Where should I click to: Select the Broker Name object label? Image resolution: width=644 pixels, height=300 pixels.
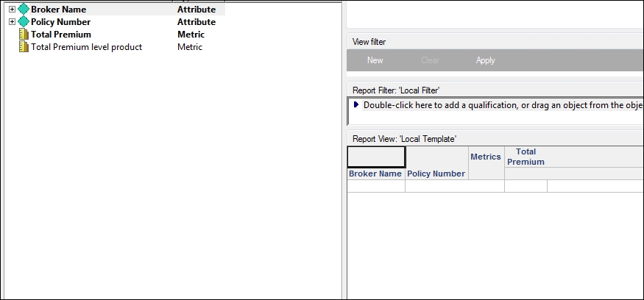click(x=58, y=10)
